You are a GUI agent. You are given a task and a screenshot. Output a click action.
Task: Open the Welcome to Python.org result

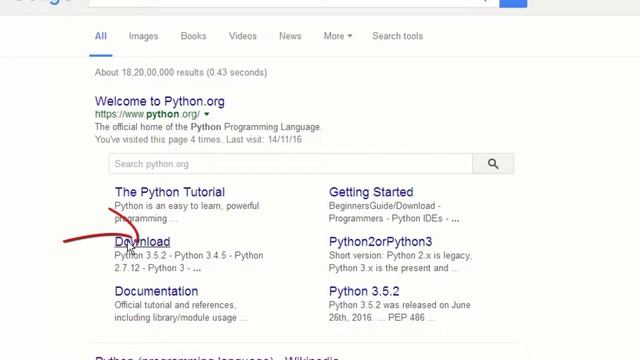click(x=160, y=101)
